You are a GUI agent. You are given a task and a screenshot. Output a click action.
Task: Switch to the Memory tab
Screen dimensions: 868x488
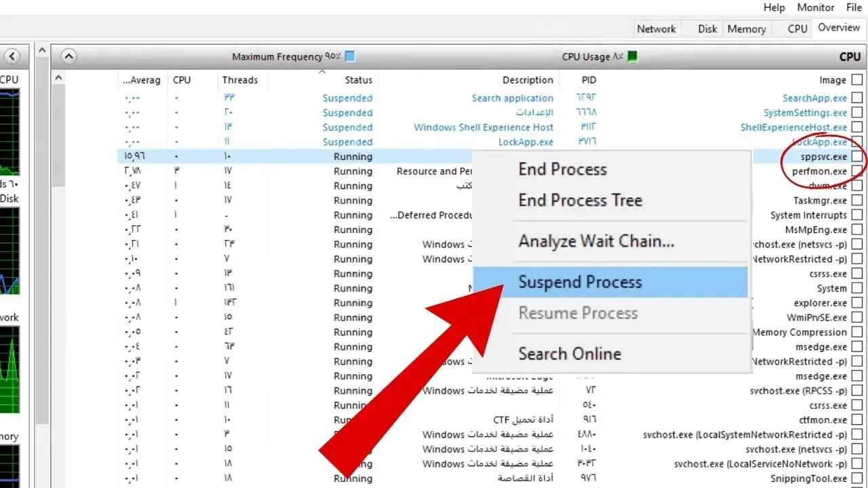746,28
